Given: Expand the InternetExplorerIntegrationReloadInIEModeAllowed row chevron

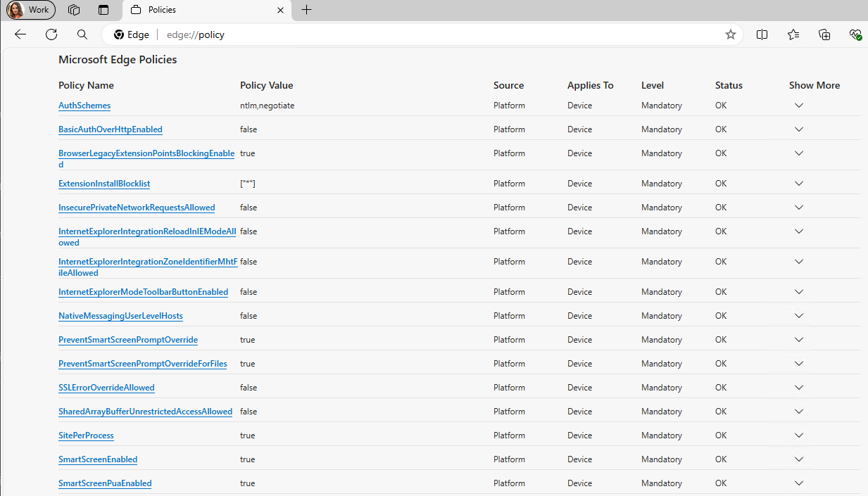Looking at the screenshot, I should tap(798, 231).
